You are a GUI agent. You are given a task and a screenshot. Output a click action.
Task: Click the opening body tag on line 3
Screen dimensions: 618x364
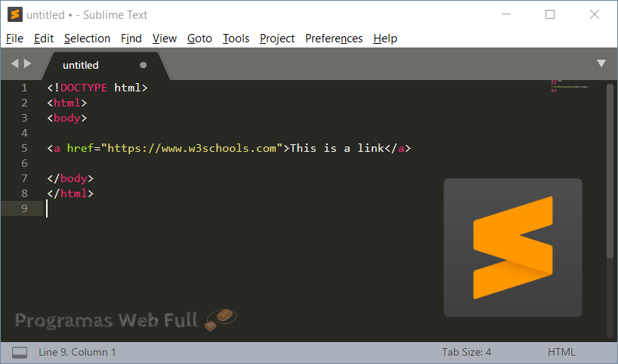[67, 118]
